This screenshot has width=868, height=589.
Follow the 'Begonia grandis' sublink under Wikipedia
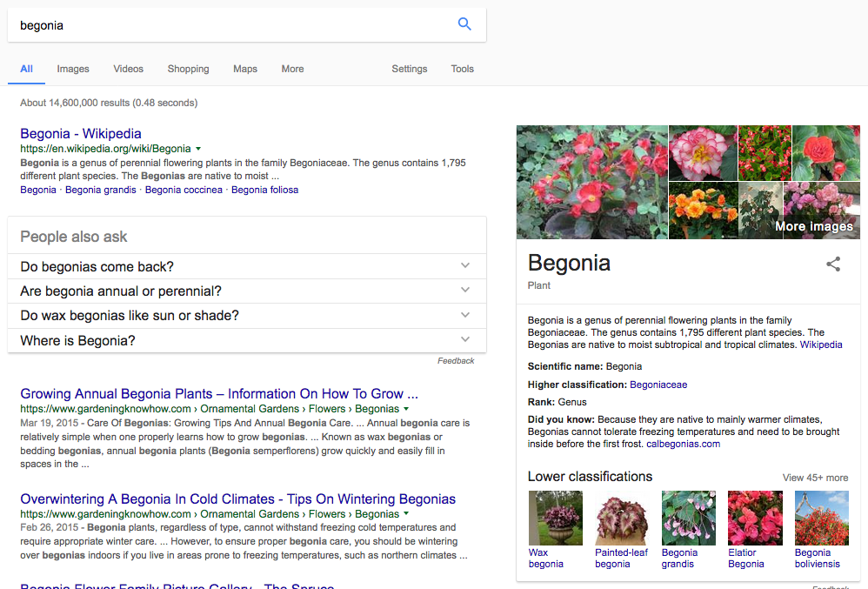pos(100,189)
